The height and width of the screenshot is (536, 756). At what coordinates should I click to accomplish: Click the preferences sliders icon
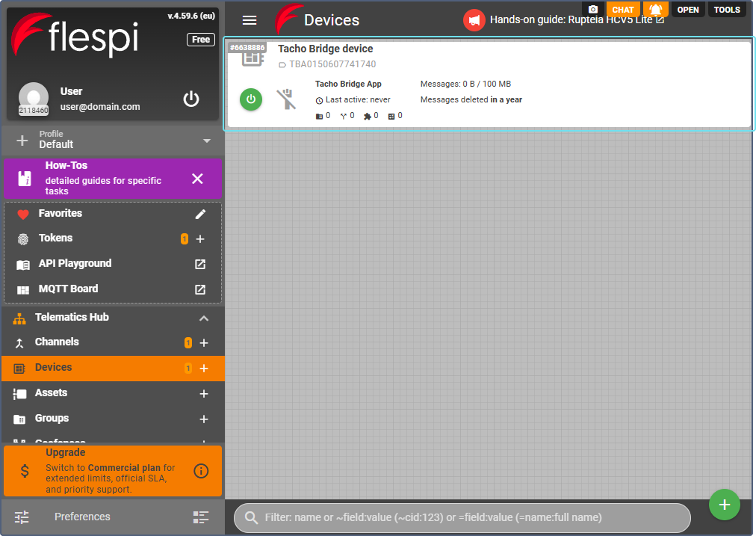click(22, 517)
